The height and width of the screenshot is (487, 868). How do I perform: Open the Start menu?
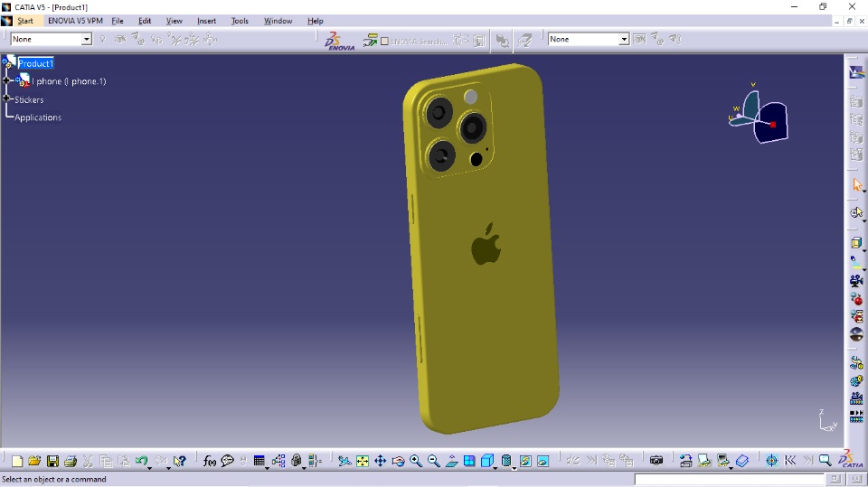tap(25, 21)
